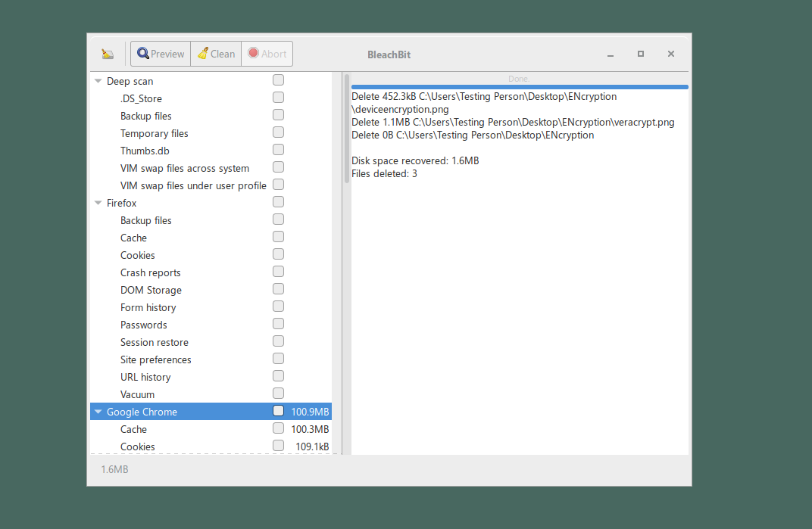Select the Passwords row label
Image resolution: width=812 pixels, height=529 pixels.
(x=143, y=325)
